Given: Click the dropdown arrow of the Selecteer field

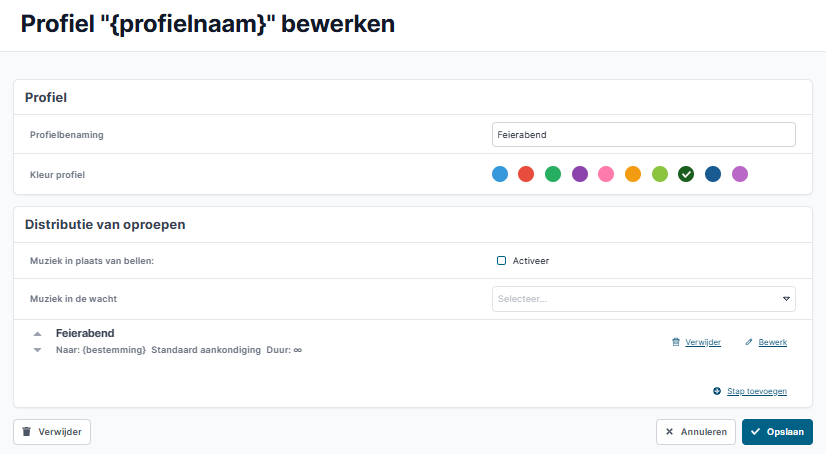Looking at the screenshot, I should (786, 299).
